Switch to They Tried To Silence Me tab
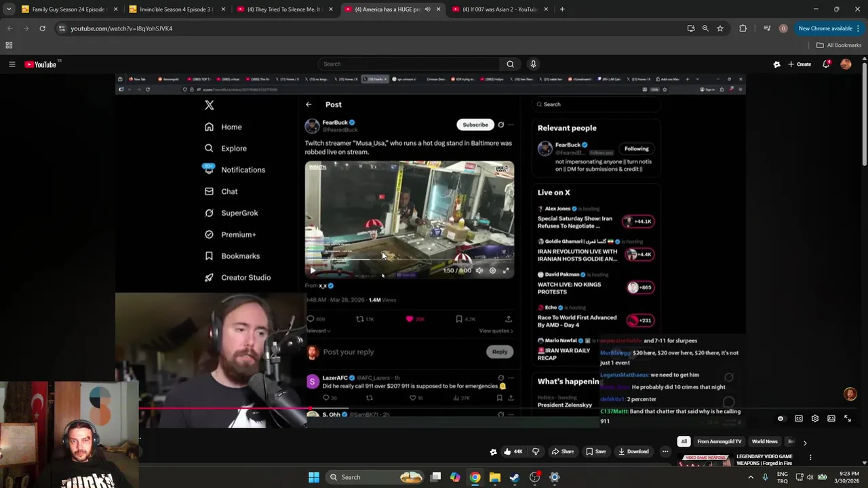This screenshot has width=868, height=488. point(283,9)
